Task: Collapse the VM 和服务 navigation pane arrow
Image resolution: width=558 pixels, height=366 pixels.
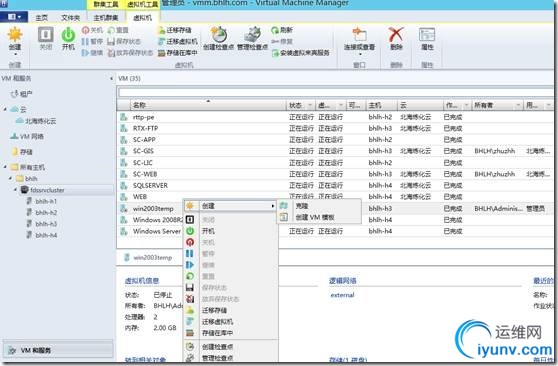Action: click(x=111, y=78)
